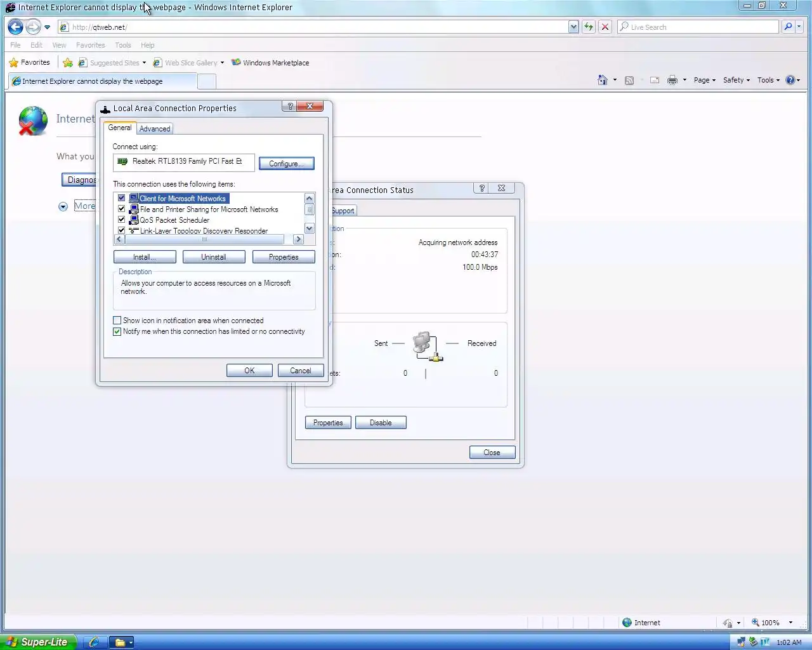Viewport: 812px width, 650px height.
Task: Click the Stop loading red X icon
Action: [605, 27]
